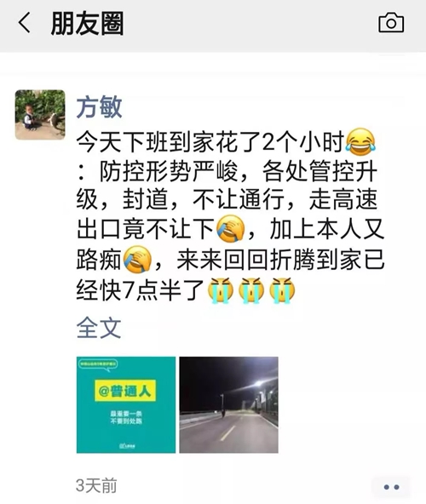
Task: Click the facepalm emoji after 竟不让下
Action: click(x=230, y=229)
